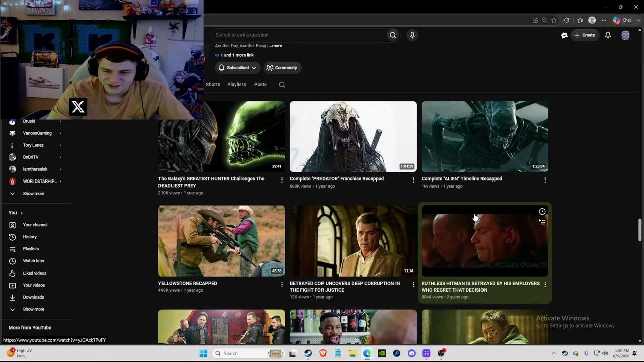This screenshot has height=362, width=644.
Task: Open browser extensions puzzle icon
Action: [567, 20]
